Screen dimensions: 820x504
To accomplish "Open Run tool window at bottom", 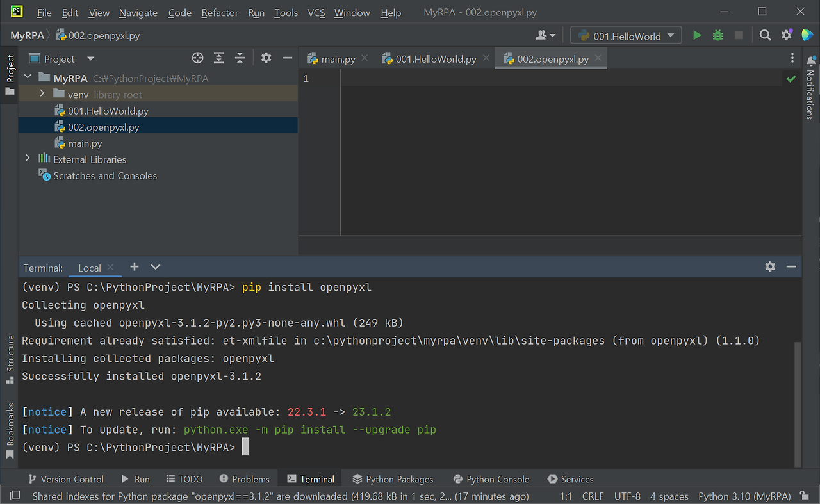I will tap(136, 479).
